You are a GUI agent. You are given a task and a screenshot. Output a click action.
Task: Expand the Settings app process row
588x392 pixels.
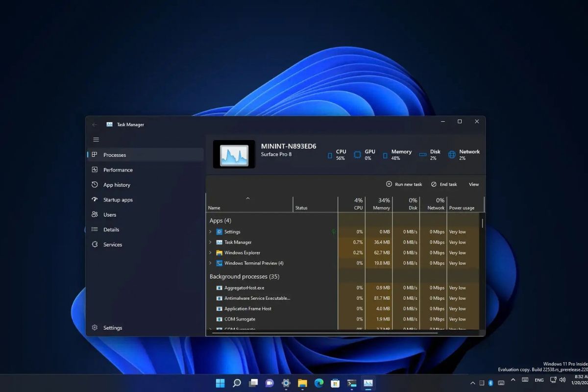(x=210, y=232)
